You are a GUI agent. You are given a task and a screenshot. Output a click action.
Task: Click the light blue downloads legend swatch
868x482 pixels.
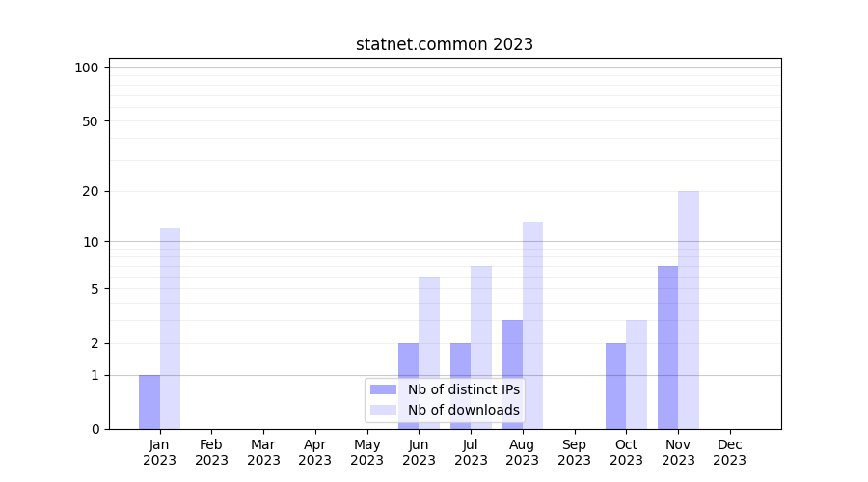[x=384, y=410]
